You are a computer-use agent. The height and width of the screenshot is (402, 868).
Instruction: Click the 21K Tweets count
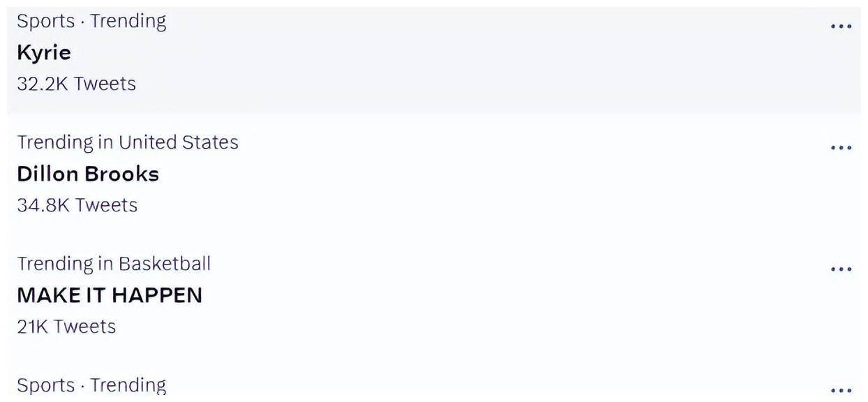pos(66,327)
